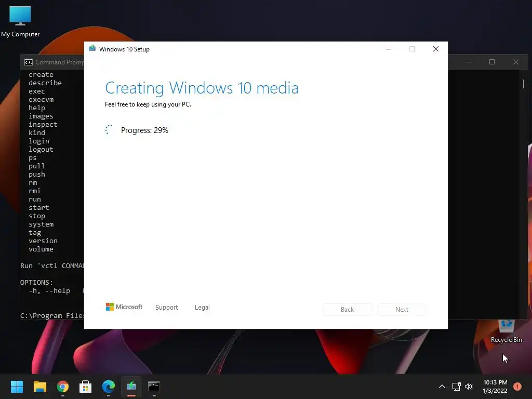The width and height of the screenshot is (532, 399).
Task: Click the Microsoft logo in Setup
Action: [124, 307]
